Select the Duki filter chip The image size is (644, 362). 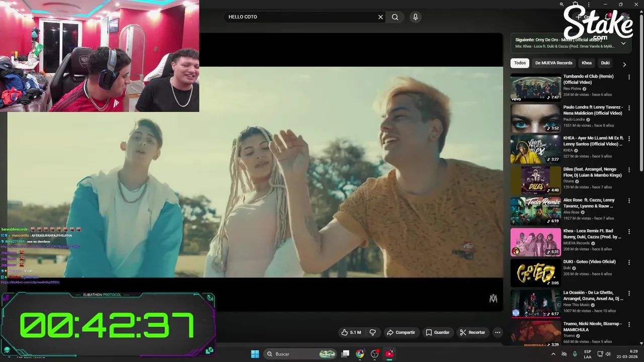point(605,63)
